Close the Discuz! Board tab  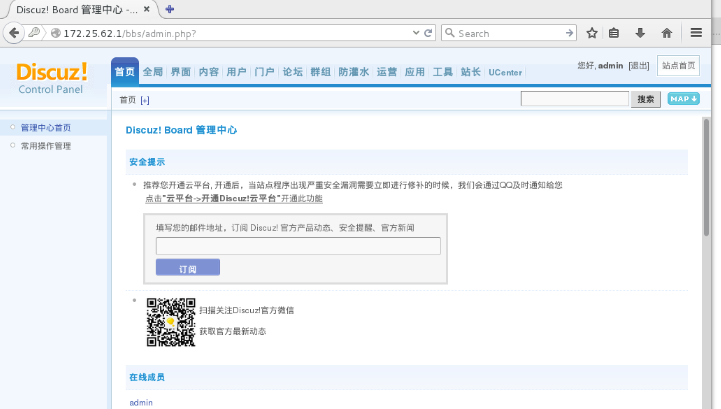tap(147, 9)
